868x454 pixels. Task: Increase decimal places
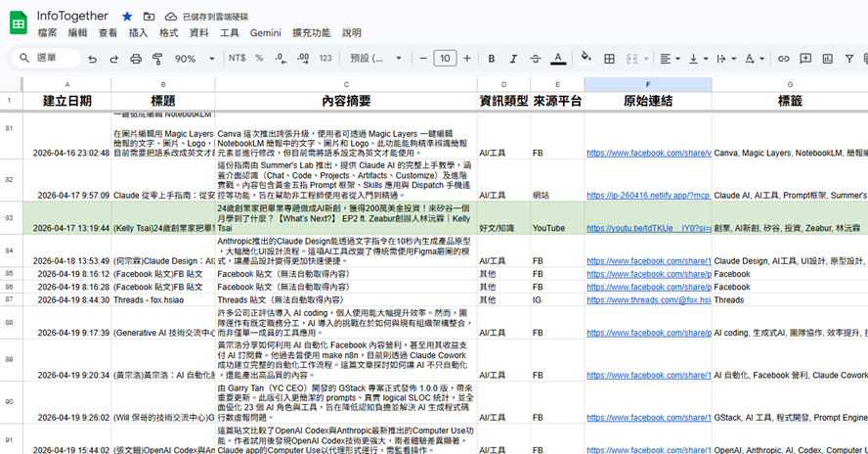[x=303, y=58]
